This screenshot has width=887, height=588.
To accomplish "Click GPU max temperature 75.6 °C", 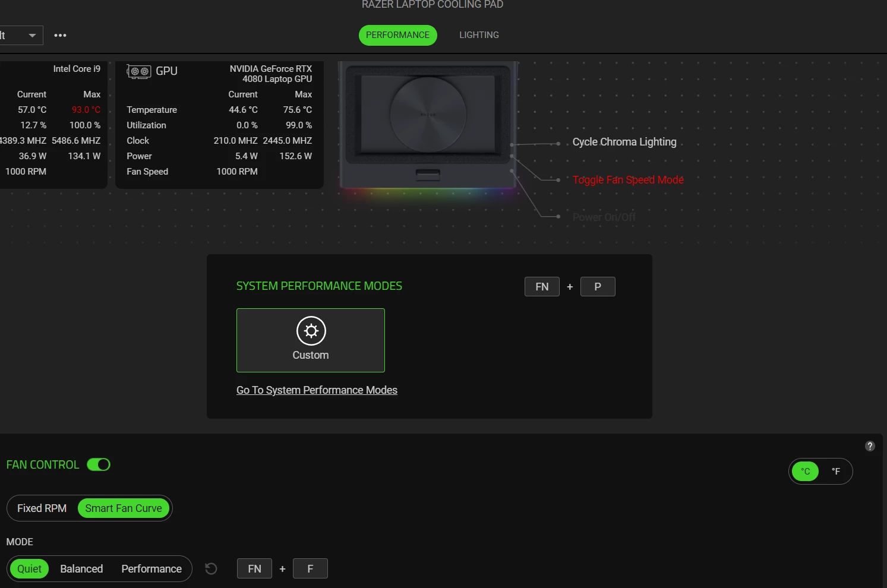I will (x=298, y=110).
